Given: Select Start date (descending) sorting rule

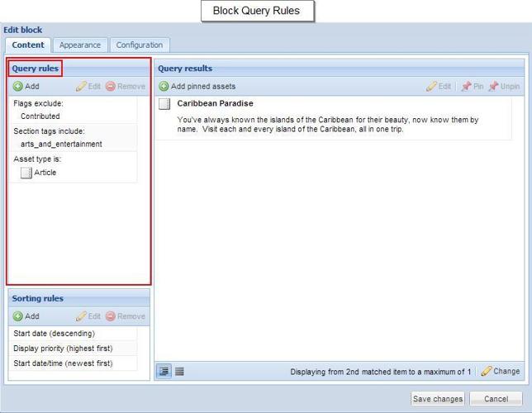Looking at the screenshot, I should 55,334.
